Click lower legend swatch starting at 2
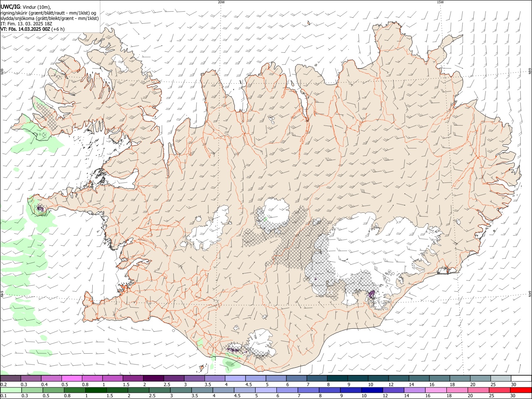This screenshot has height=399, width=532. point(138,390)
